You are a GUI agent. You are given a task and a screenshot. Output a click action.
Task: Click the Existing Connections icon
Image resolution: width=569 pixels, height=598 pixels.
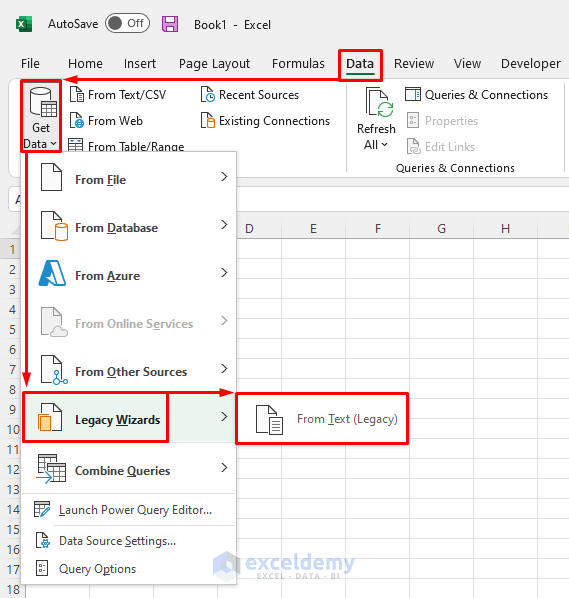pyautogui.click(x=208, y=120)
